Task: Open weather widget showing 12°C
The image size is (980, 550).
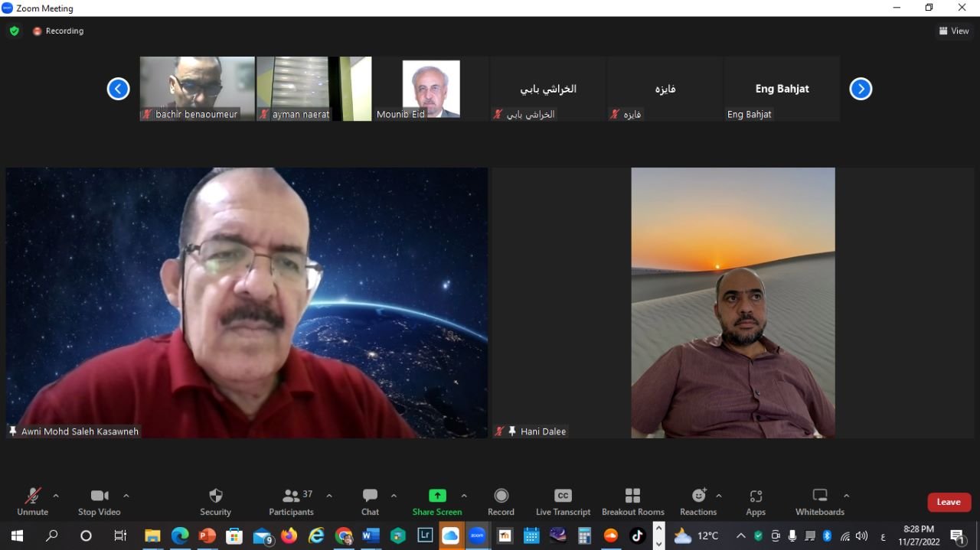Action: click(x=697, y=536)
